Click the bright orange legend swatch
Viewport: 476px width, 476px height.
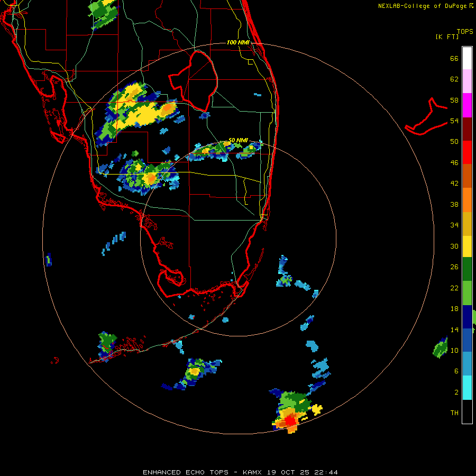point(467,200)
